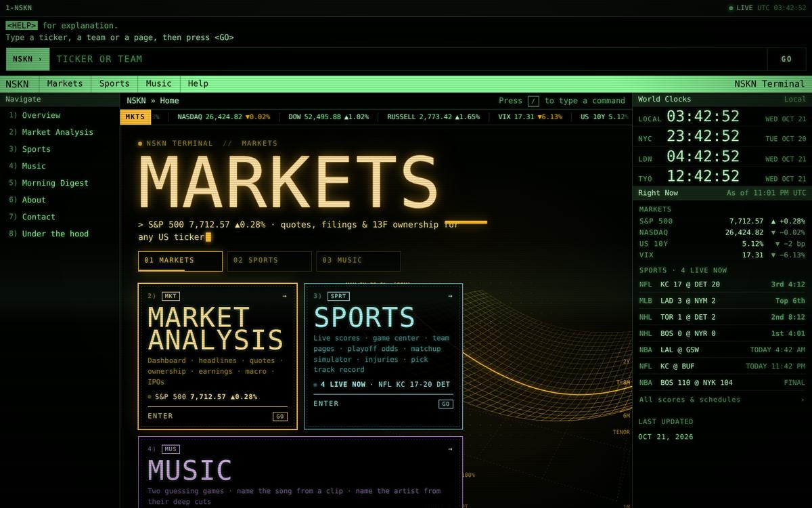Image resolution: width=812 pixels, height=508 pixels.
Task: Open the NHL TOR 1 @ DET 2 game
Action: pos(722,317)
